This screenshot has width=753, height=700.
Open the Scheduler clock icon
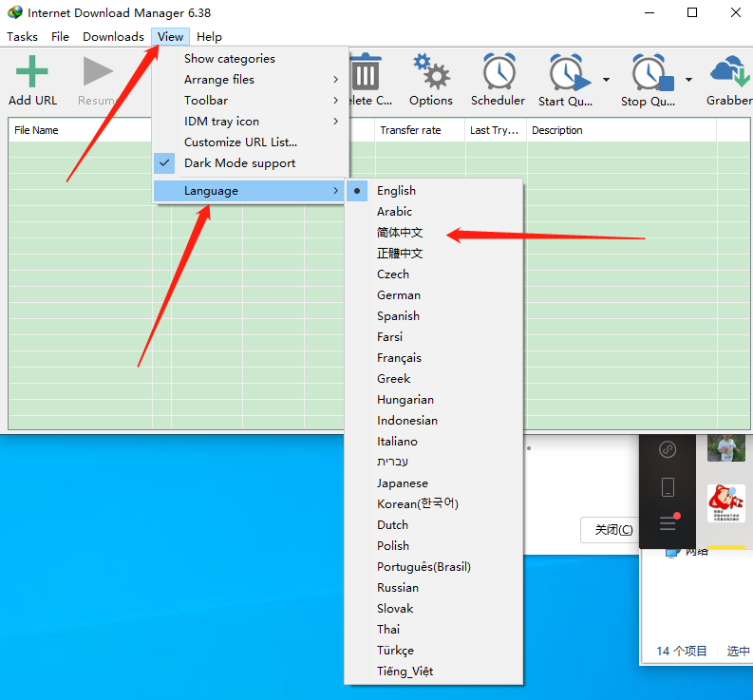(499, 72)
